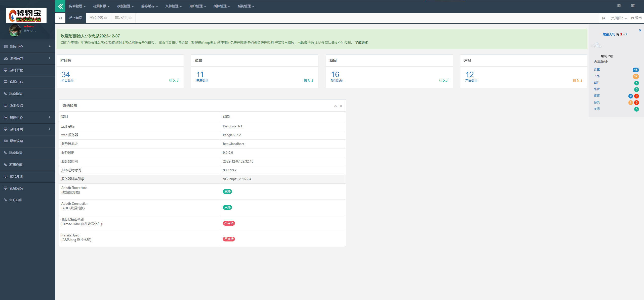Viewport: 644px width, 300px height.
Task: Click the orange 12 产品 count badge
Action: pyautogui.click(x=636, y=76)
